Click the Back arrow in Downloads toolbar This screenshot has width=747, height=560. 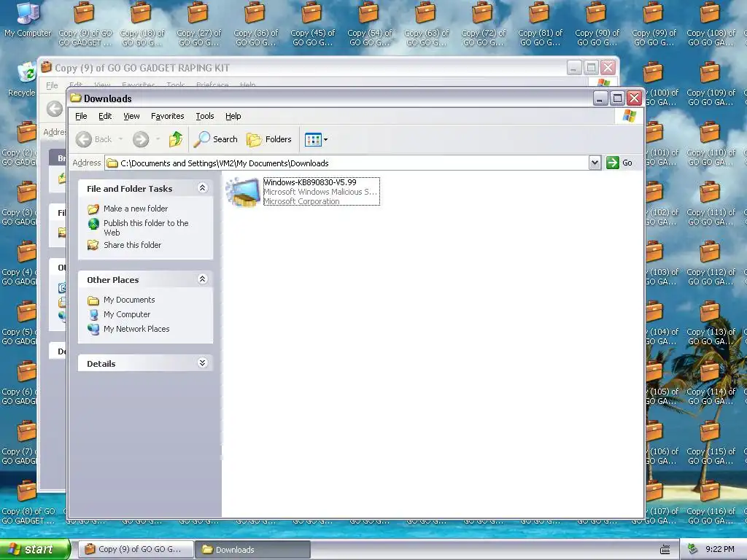(84, 139)
